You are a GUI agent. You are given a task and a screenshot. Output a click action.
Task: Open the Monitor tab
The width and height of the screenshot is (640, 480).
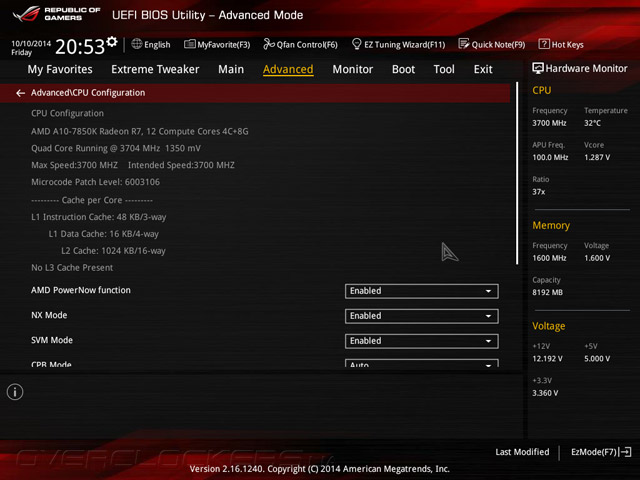point(353,69)
